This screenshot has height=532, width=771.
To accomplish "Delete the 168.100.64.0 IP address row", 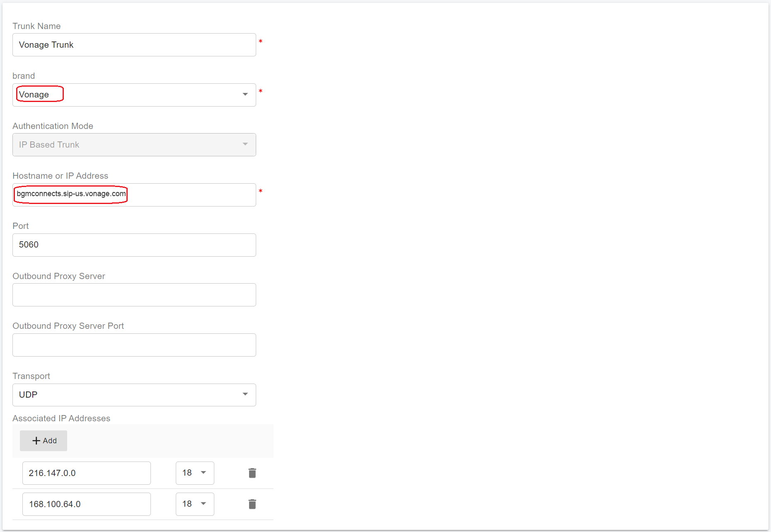I will pyautogui.click(x=252, y=504).
